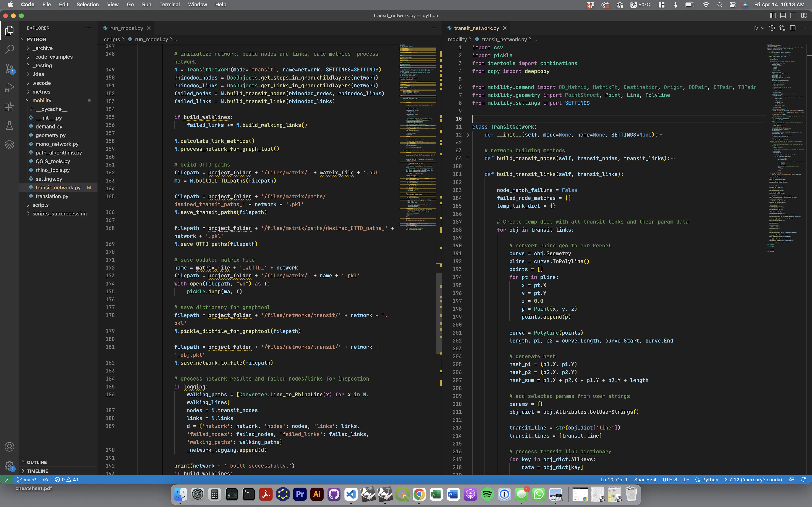This screenshot has height=507, width=812.
Task: Toggle the Panel layout button
Action: click(x=783, y=15)
